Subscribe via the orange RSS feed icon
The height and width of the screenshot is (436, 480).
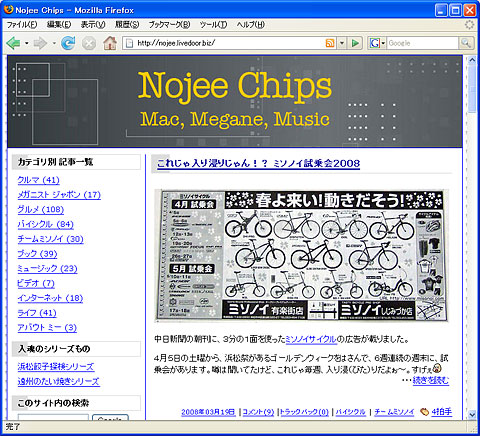[330, 43]
